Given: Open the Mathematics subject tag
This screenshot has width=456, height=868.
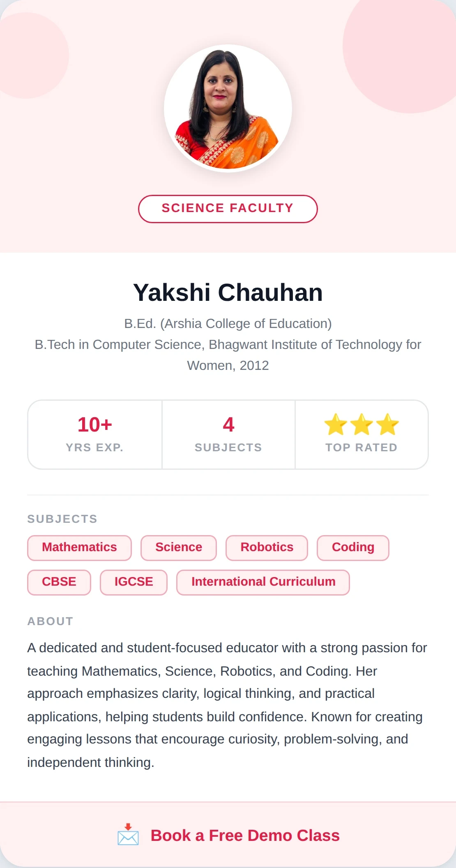Looking at the screenshot, I should 79,547.
